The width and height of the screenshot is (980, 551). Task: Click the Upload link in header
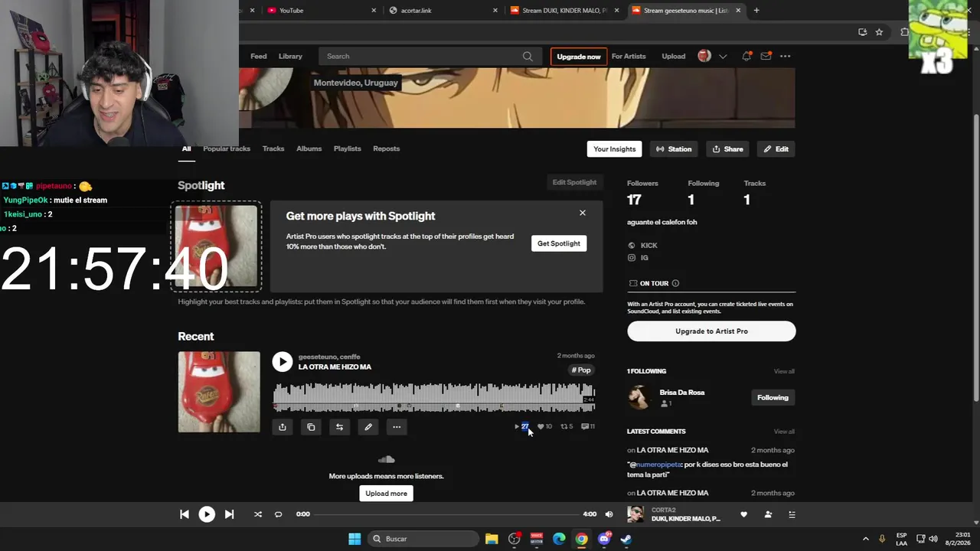pyautogui.click(x=674, y=56)
